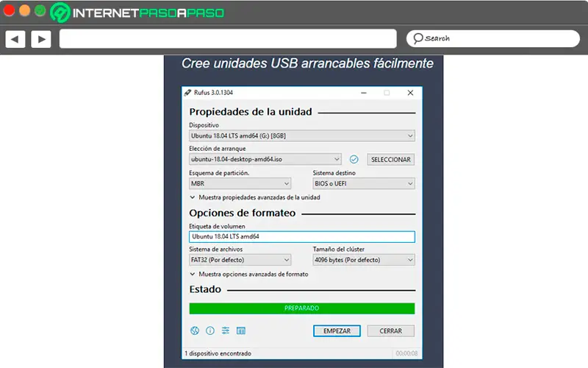
Task: Click the green PREPARADO progress bar
Action: 302,308
